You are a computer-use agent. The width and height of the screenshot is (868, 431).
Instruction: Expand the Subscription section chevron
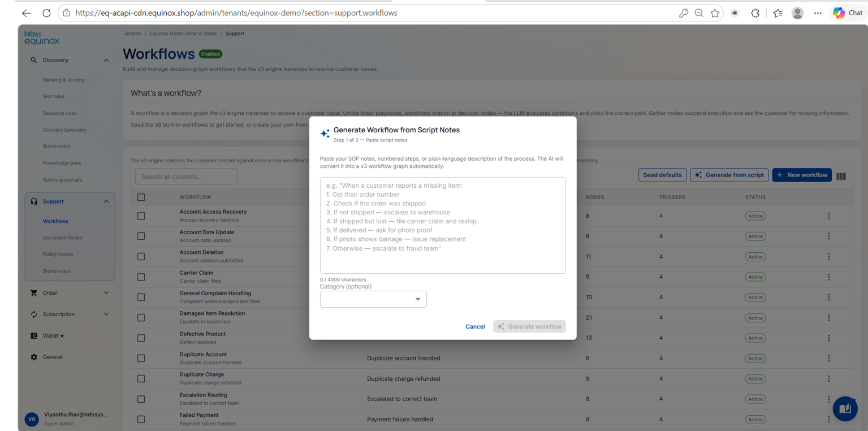tap(106, 314)
